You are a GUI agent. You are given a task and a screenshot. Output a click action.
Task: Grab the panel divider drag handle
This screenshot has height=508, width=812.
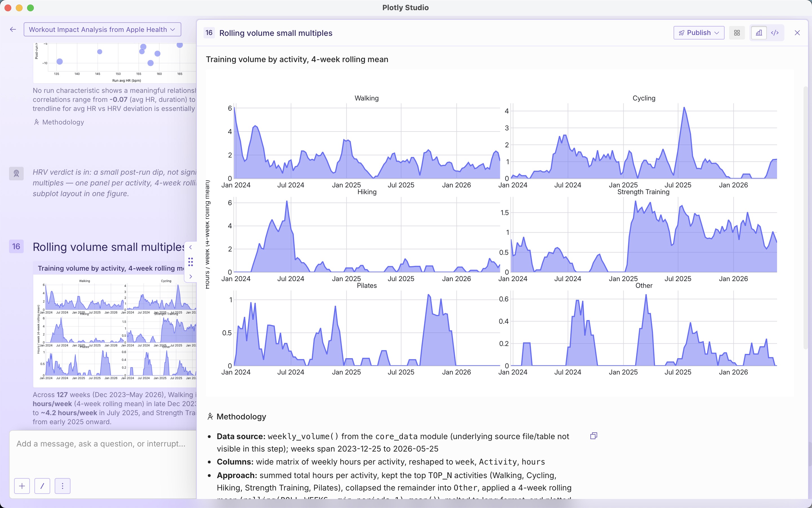pos(191,262)
